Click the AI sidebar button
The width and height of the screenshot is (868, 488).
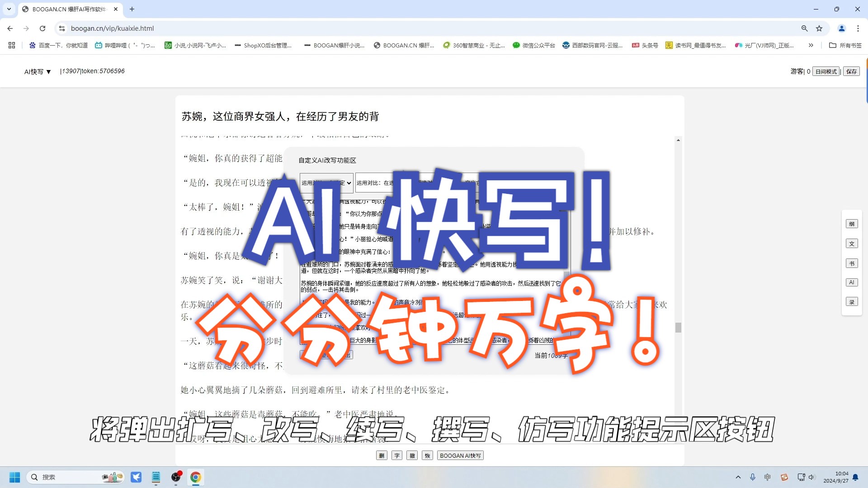tap(852, 282)
